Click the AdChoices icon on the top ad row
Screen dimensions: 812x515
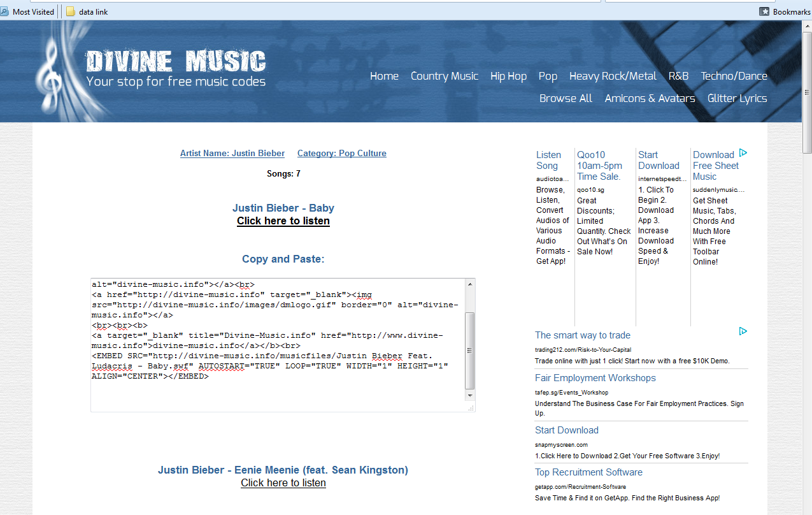pos(743,153)
